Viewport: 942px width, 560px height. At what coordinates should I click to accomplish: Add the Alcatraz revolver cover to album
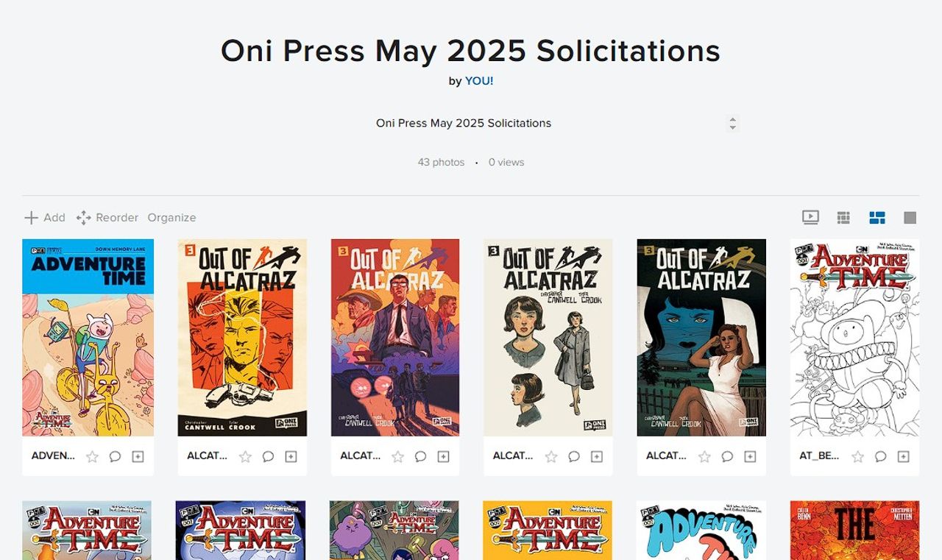click(291, 457)
